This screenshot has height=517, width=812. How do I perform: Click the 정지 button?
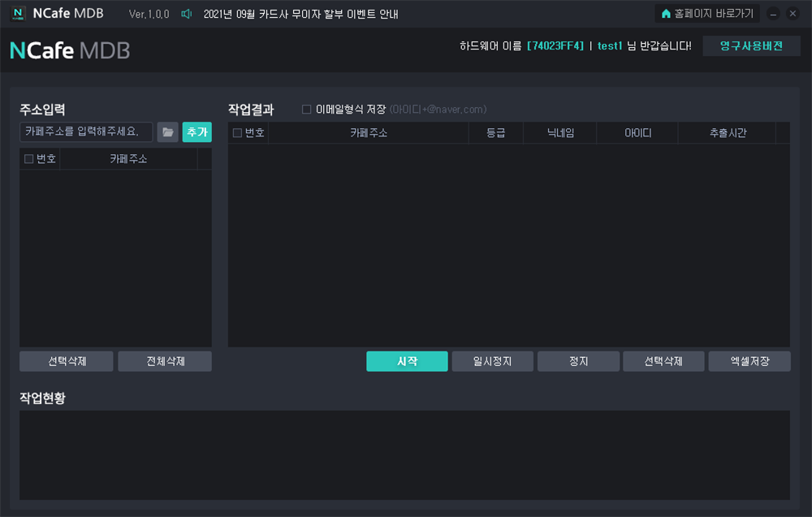tap(578, 361)
